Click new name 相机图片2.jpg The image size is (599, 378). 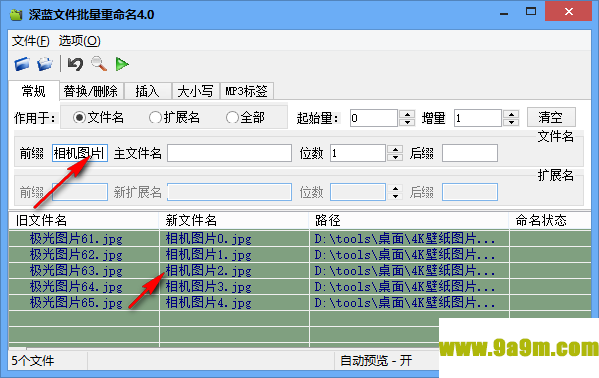pyautogui.click(x=209, y=271)
